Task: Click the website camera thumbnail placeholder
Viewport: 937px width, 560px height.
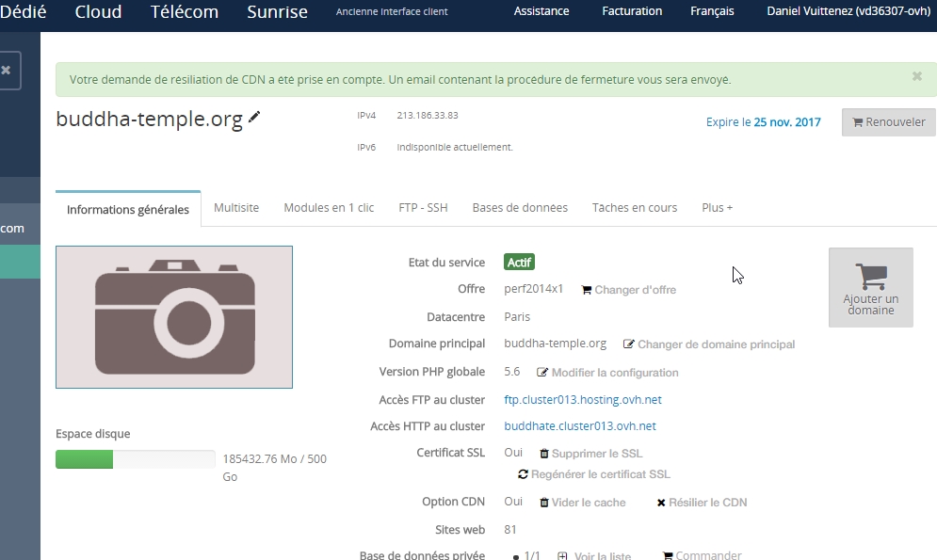Action: pos(174,317)
